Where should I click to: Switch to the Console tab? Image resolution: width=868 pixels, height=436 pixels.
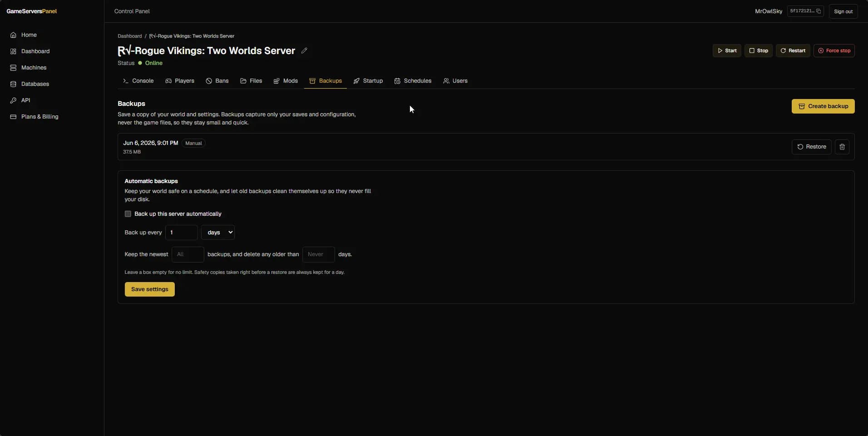point(138,81)
